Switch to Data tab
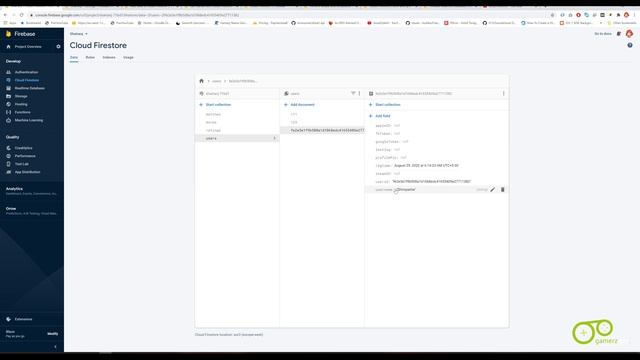This screenshot has height=360, width=640. pos(74,58)
